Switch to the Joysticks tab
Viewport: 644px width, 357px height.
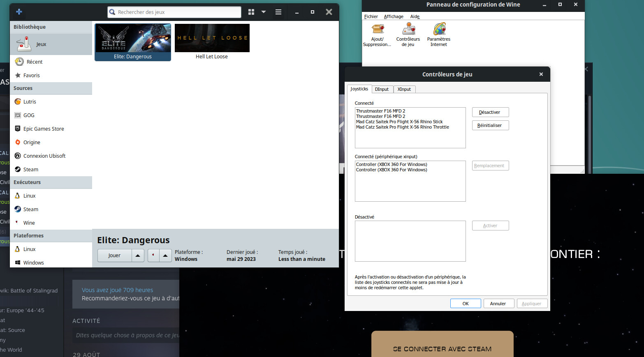tap(359, 89)
